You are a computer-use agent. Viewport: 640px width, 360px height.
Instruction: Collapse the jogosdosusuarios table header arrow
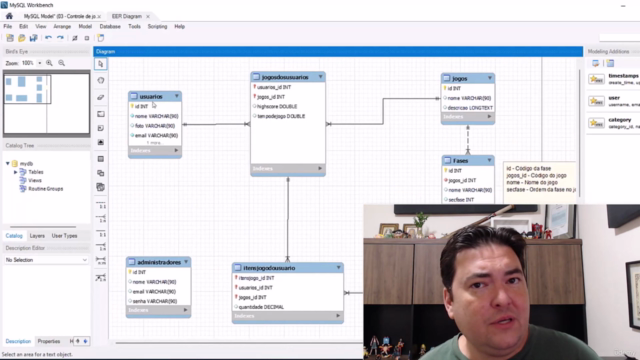coord(320,77)
